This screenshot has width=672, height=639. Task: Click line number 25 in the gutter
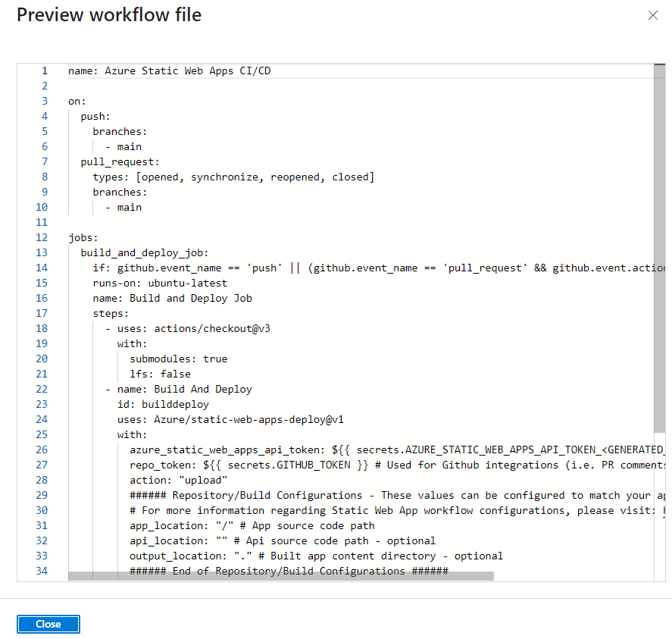[42, 434]
